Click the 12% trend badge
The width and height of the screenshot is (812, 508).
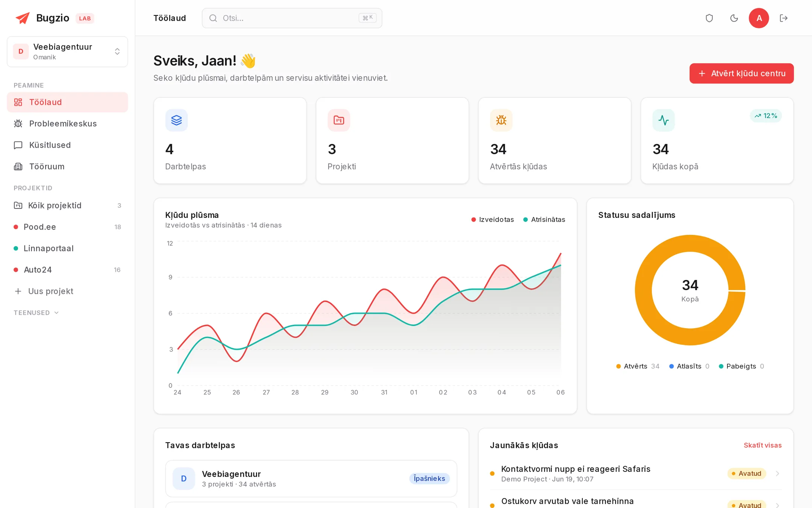click(x=766, y=116)
